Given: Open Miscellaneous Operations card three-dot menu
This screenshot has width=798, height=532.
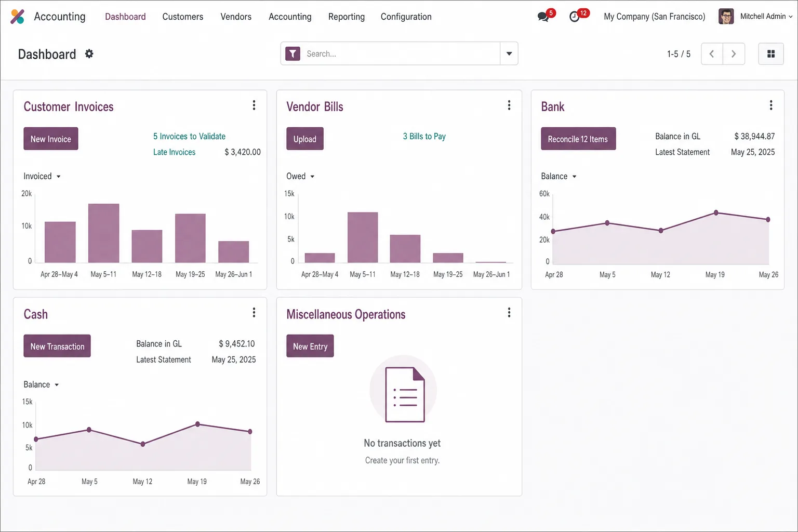Looking at the screenshot, I should click(x=509, y=313).
